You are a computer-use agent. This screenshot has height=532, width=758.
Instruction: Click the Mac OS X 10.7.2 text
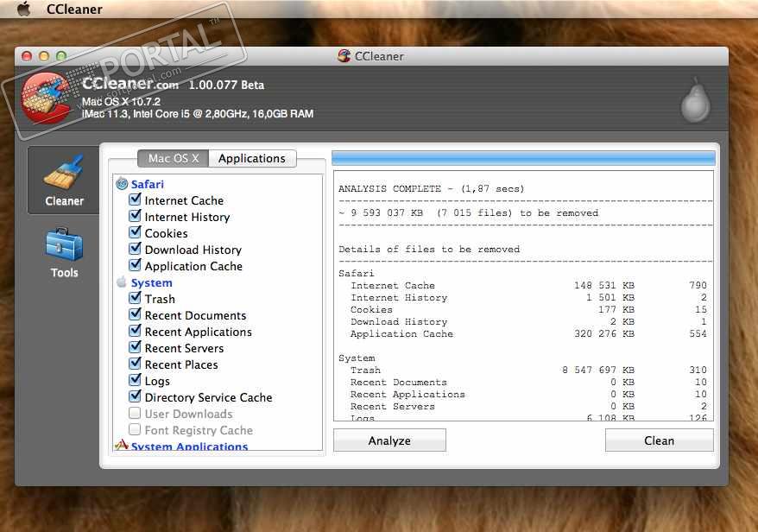tap(121, 102)
